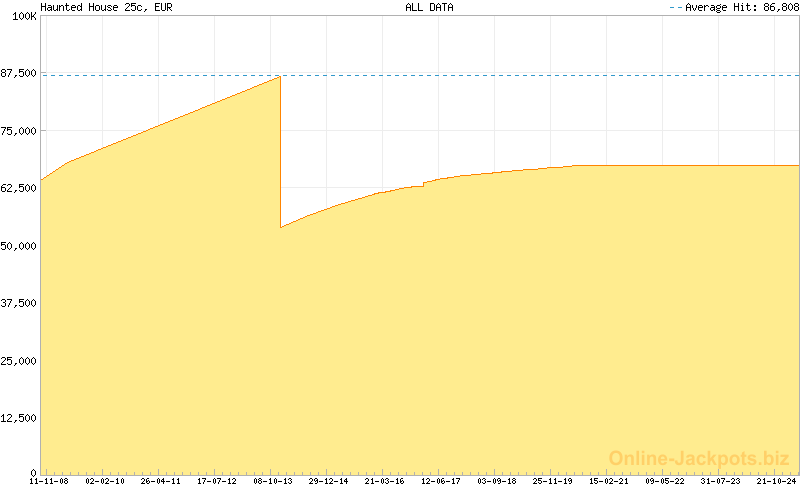
Task: Click the 15-02-21 date label
Action: 609,481
